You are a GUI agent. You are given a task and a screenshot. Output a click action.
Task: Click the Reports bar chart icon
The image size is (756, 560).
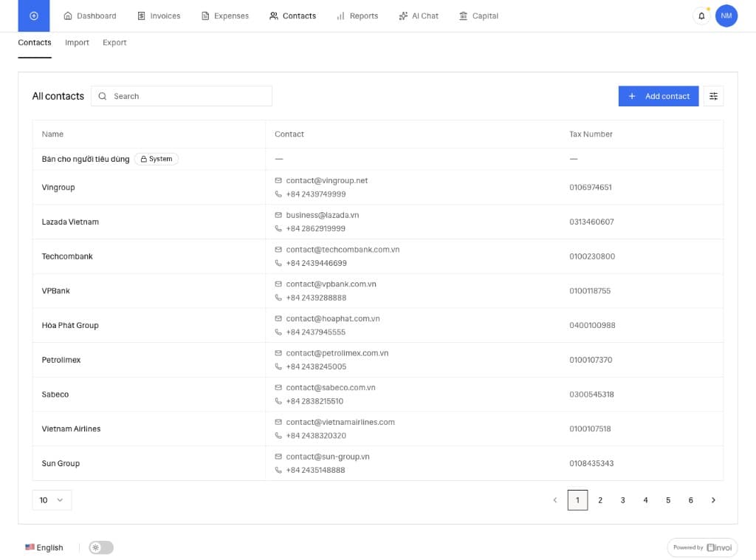(x=340, y=16)
